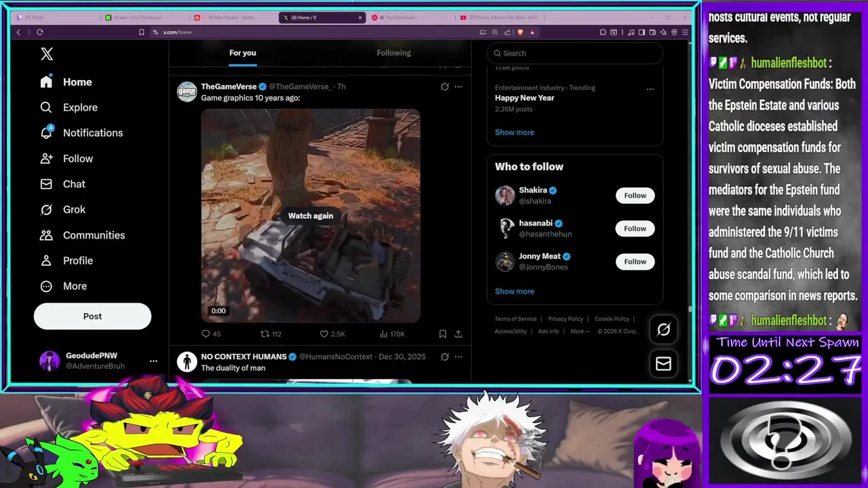The height and width of the screenshot is (488, 868).
Task: Click NO CONTEXT HUMANS avatar
Action: (x=186, y=361)
